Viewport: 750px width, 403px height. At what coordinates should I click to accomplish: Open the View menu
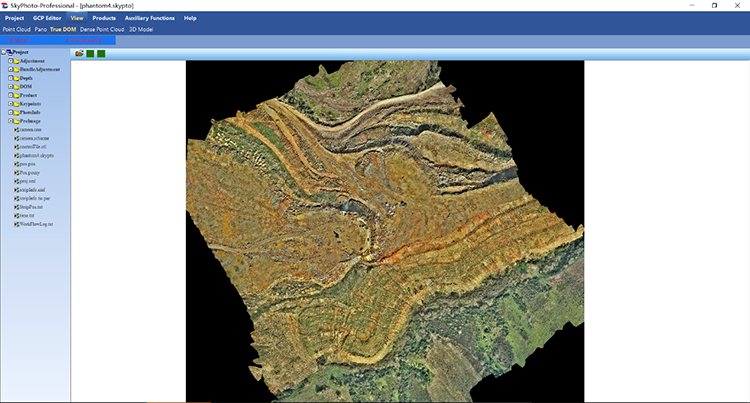pyautogui.click(x=77, y=18)
